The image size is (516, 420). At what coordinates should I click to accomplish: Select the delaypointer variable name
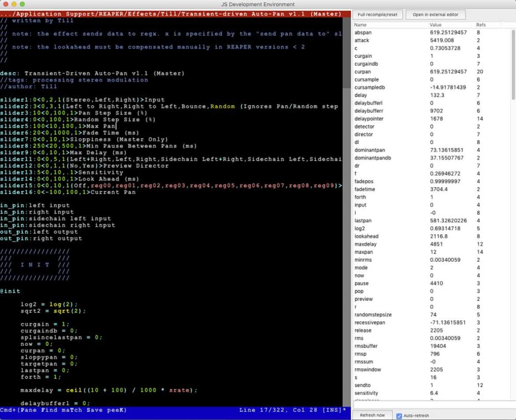[x=369, y=119]
